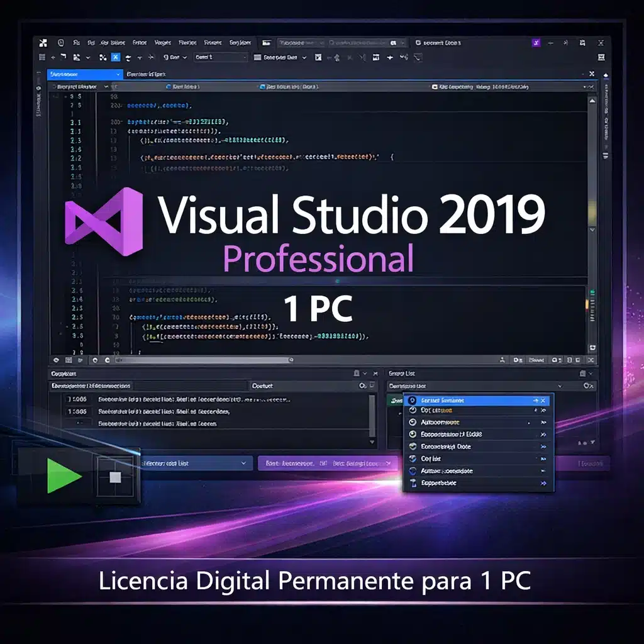Click the Visual Studio logo icon top-left

point(43,43)
